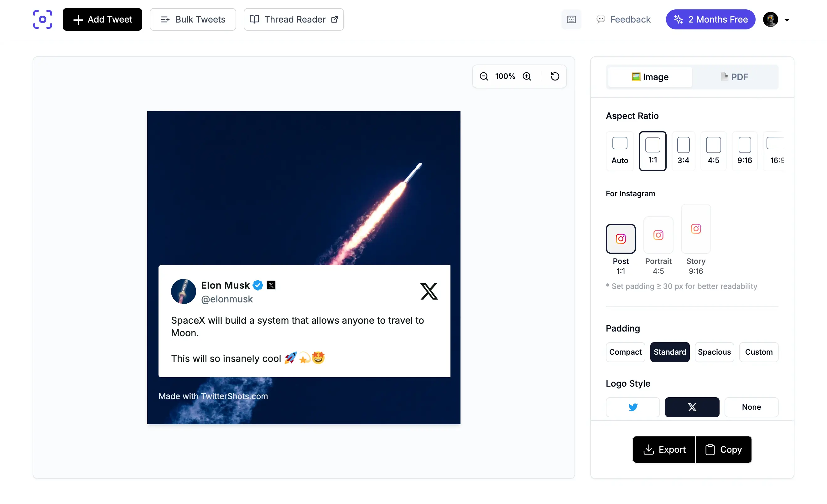Viewport: 827px width, 504px height.
Task: Click the Add Tweet button
Action: click(x=102, y=19)
